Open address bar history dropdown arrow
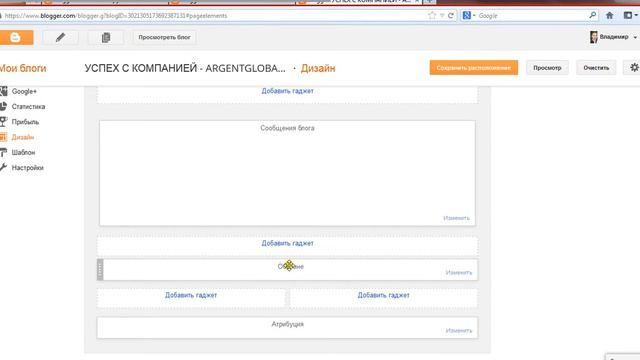This screenshot has width=640, height=360. pos(442,16)
